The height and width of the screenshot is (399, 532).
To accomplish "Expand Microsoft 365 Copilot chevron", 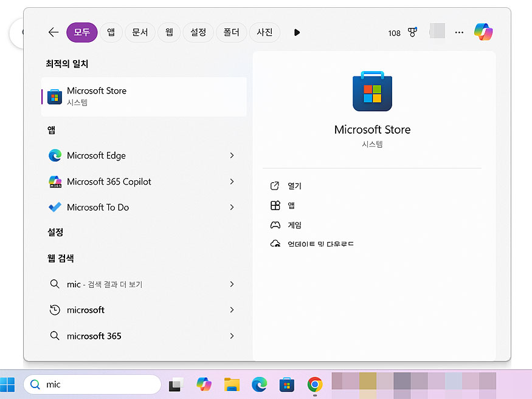I will 232,182.
